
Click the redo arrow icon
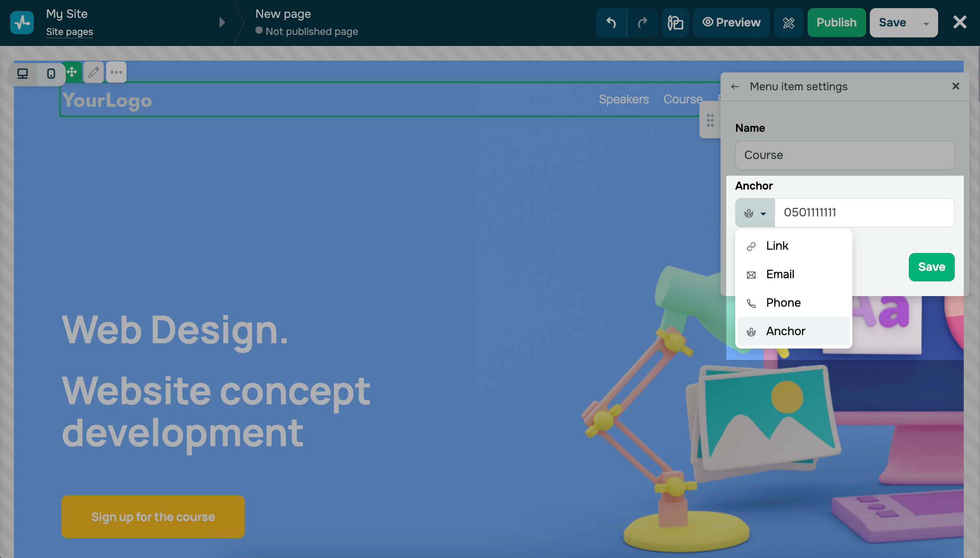642,23
